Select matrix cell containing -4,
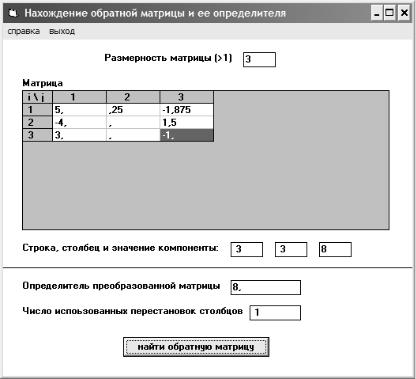Screen dimensions: 416x379 pyautogui.click(x=79, y=122)
